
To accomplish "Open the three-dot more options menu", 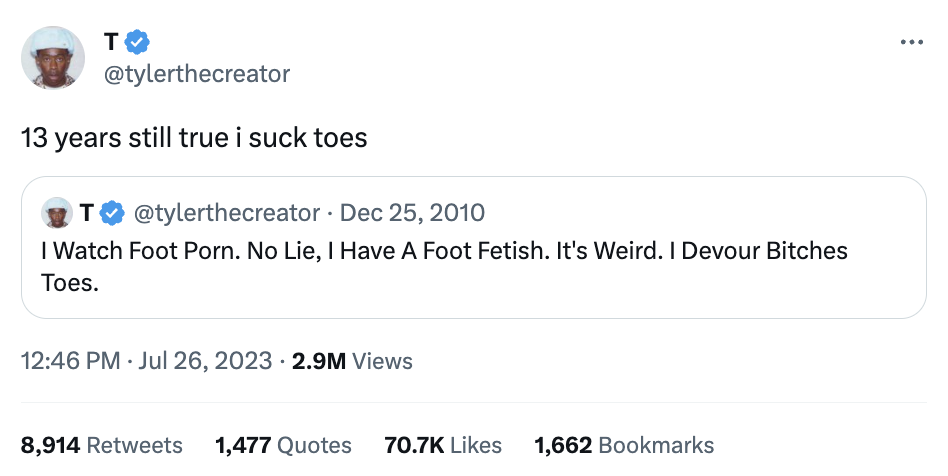I will click(x=911, y=43).
